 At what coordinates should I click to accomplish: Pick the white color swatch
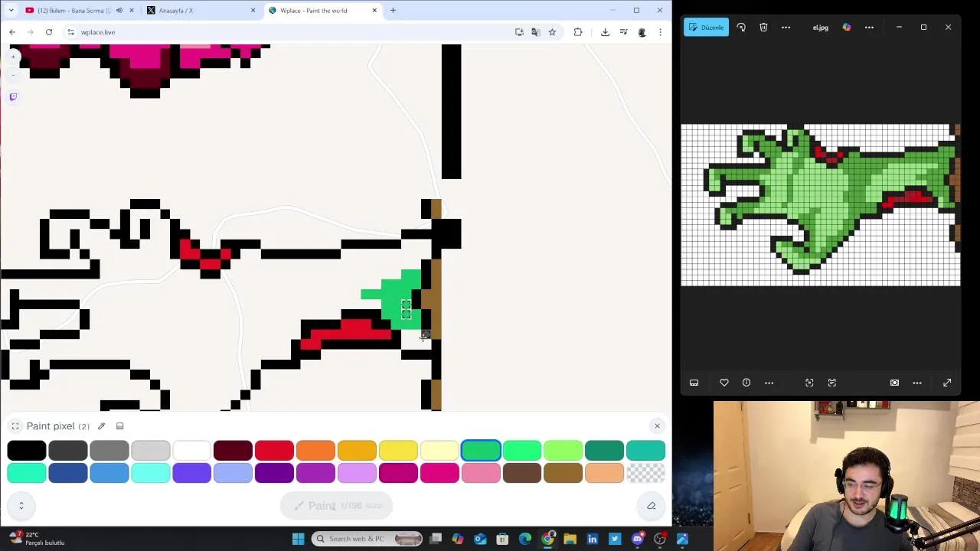coord(191,451)
